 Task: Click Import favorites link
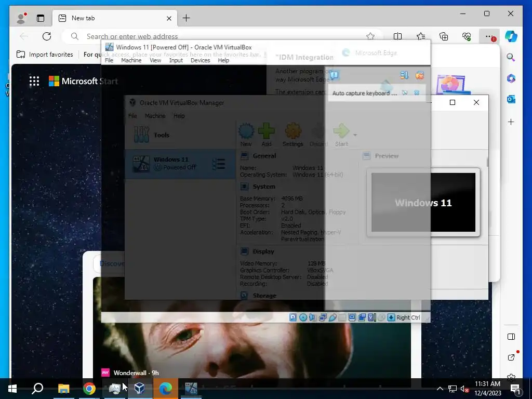(x=45, y=54)
